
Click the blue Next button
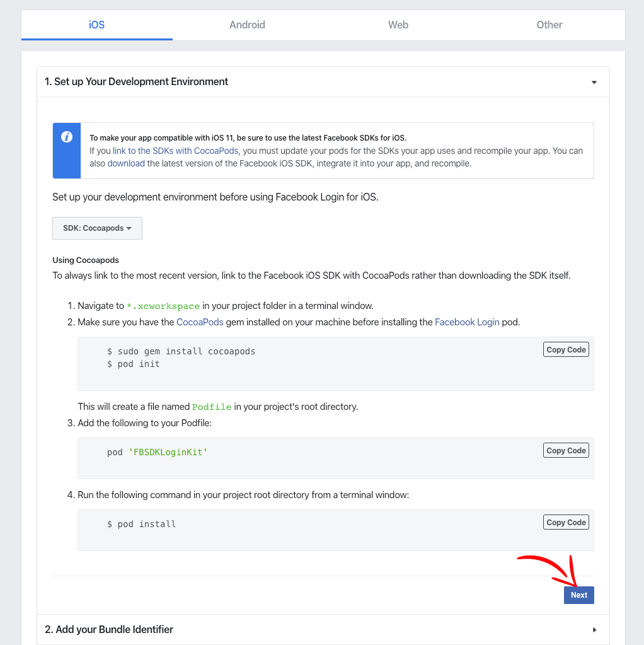tap(578, 595)
